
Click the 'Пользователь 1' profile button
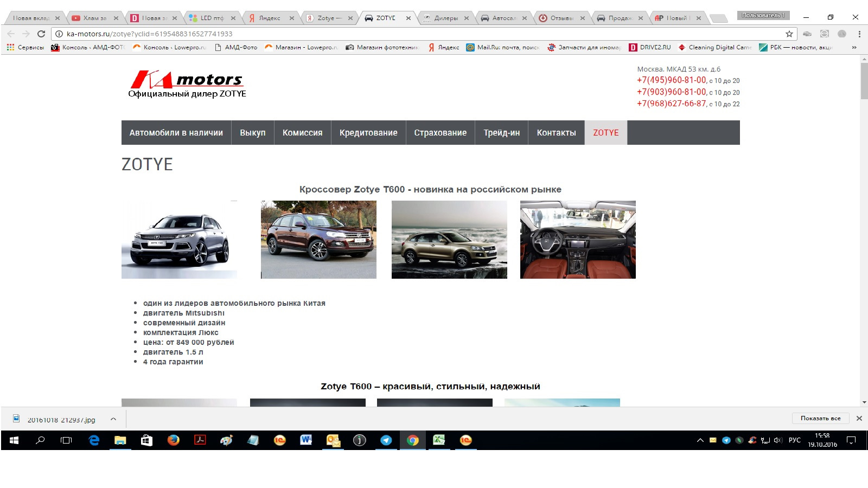coord(763,15)
